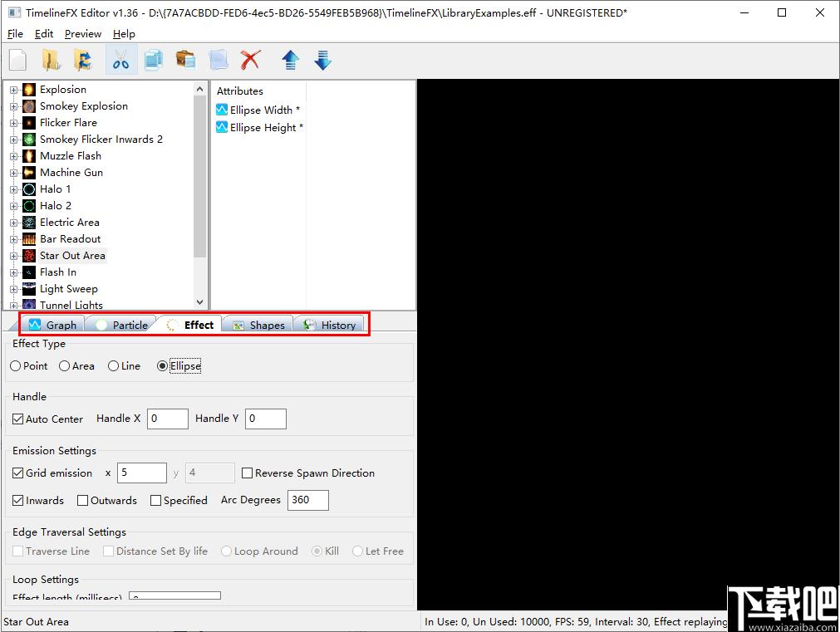Expand the Halo 1 tree node

click(x=14, y=189)
